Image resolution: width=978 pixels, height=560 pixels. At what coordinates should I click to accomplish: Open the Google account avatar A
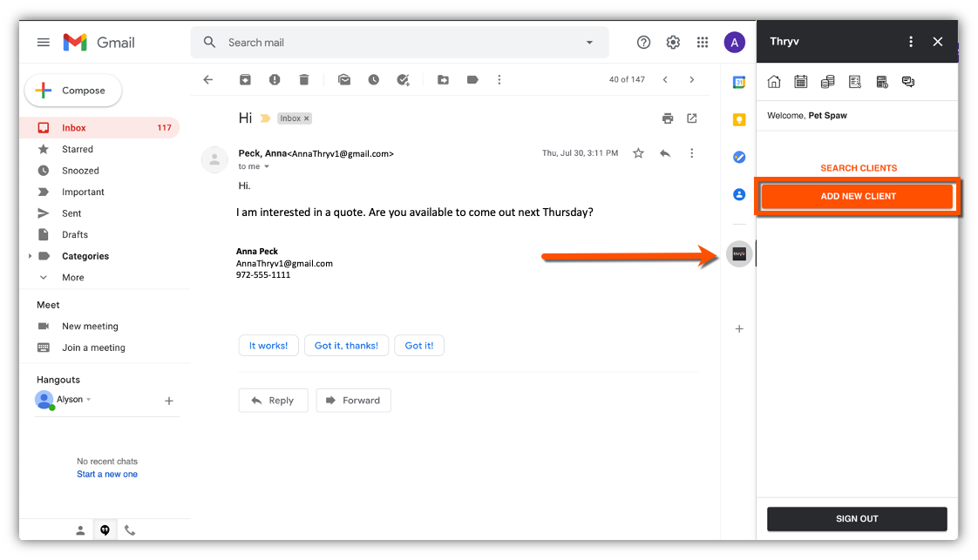(x=734, y=43)
